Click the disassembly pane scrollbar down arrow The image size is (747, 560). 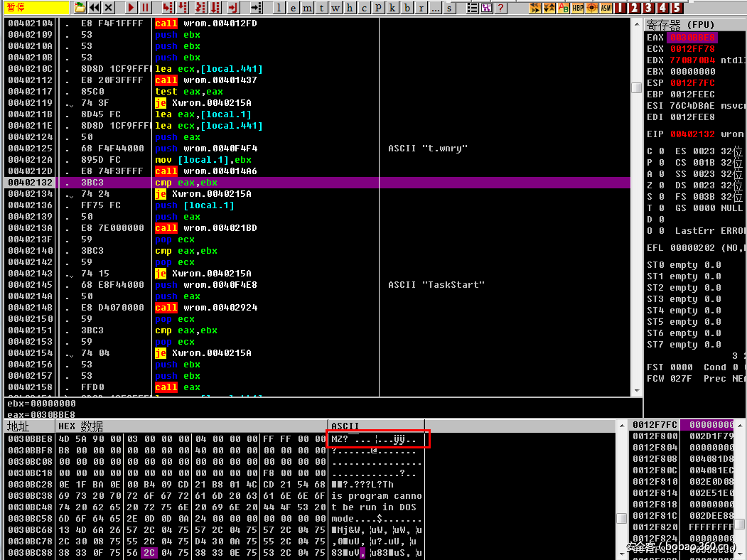[637, 389]
